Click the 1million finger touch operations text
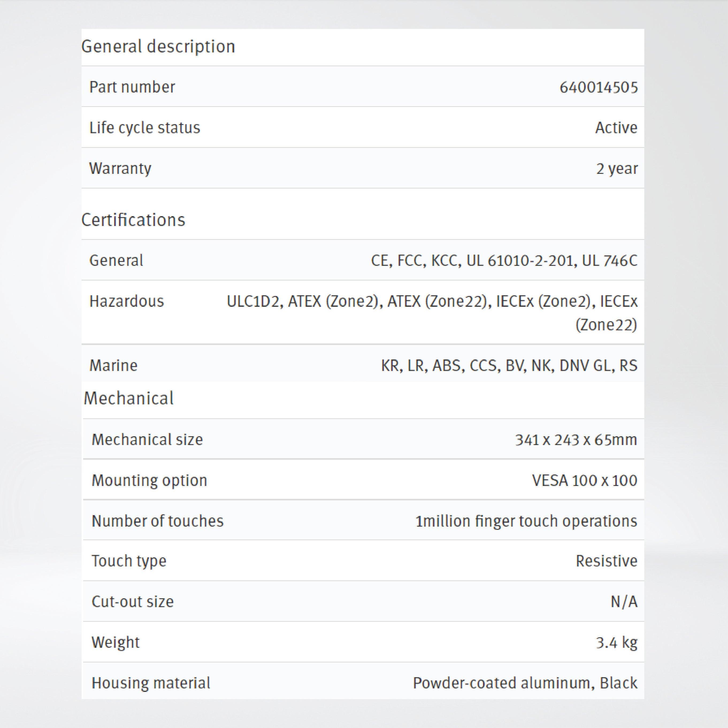The image size is (728, 728). coord(526,521)
